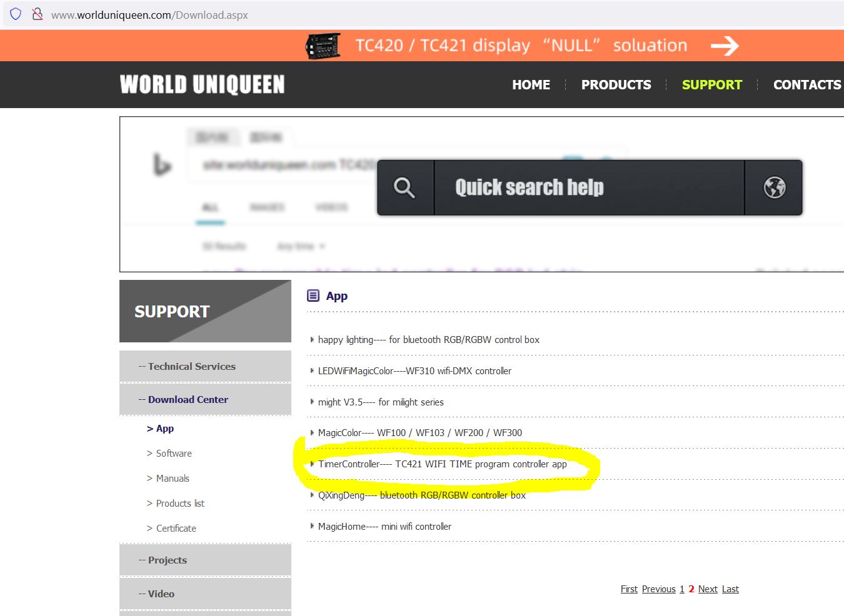The width and height of the screenshot is (844, 616).
Task: Click the App section list icon
Action: click(x=313, y=296)
